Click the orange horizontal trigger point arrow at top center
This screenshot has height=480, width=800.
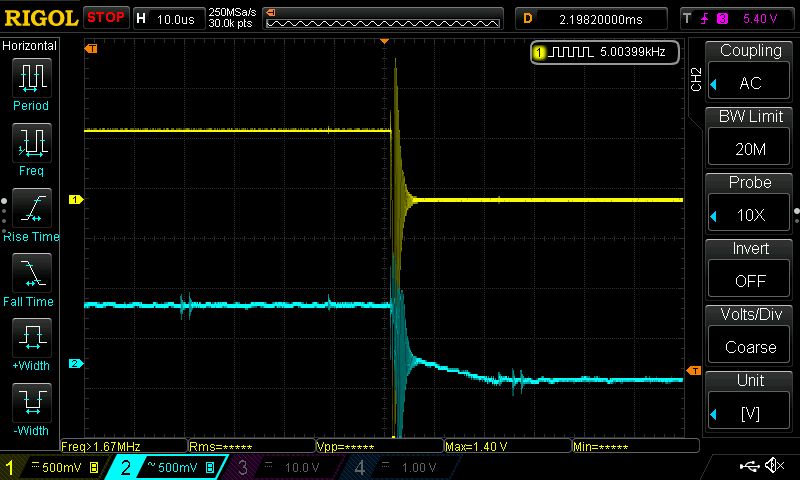tap(385, 41)
